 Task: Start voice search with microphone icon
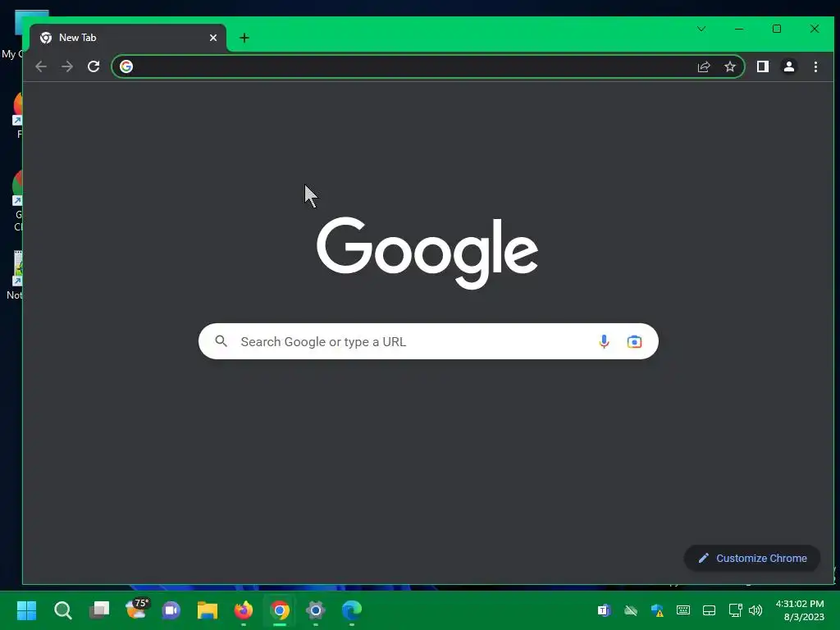tap(604, 341)
